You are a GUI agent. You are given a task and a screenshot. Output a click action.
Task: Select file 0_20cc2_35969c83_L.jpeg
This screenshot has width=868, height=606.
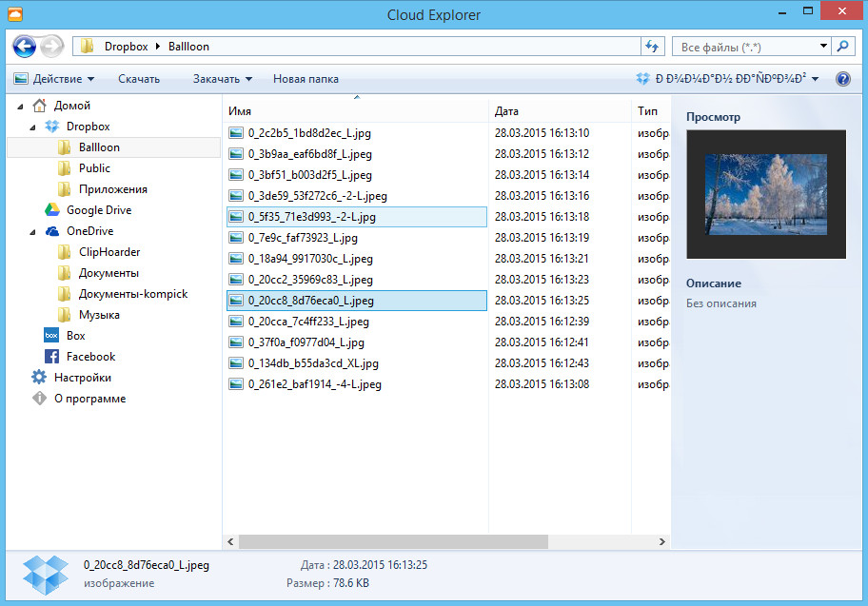click(x=310, y=280)
